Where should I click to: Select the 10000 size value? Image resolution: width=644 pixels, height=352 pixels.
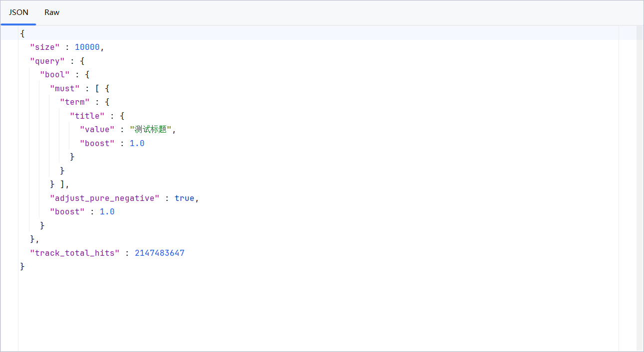tap(87, 47)
